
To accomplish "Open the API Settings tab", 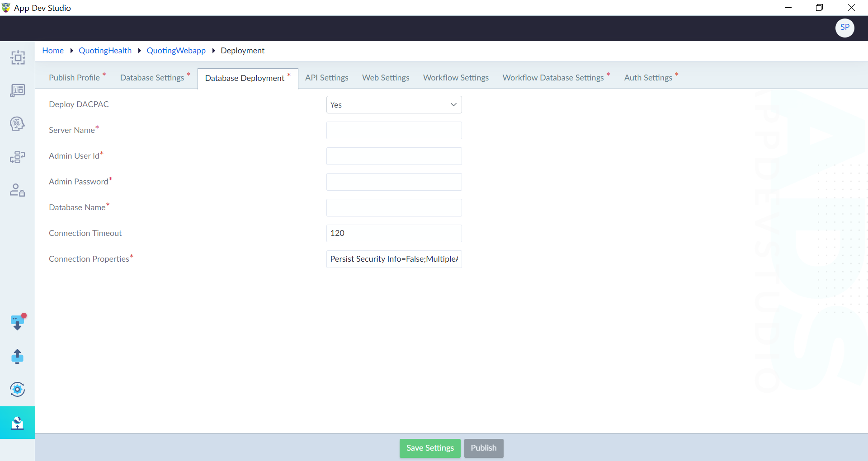I will point(326,78).
